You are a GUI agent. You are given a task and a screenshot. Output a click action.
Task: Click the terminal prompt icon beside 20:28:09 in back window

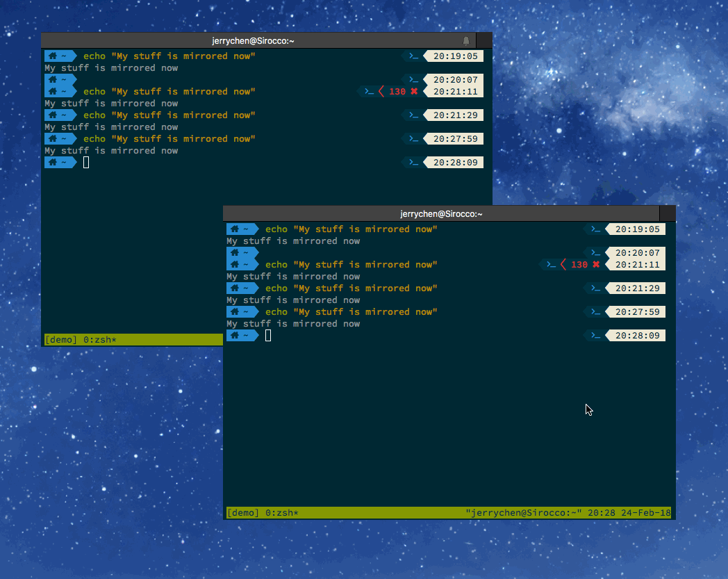(413, 163)
